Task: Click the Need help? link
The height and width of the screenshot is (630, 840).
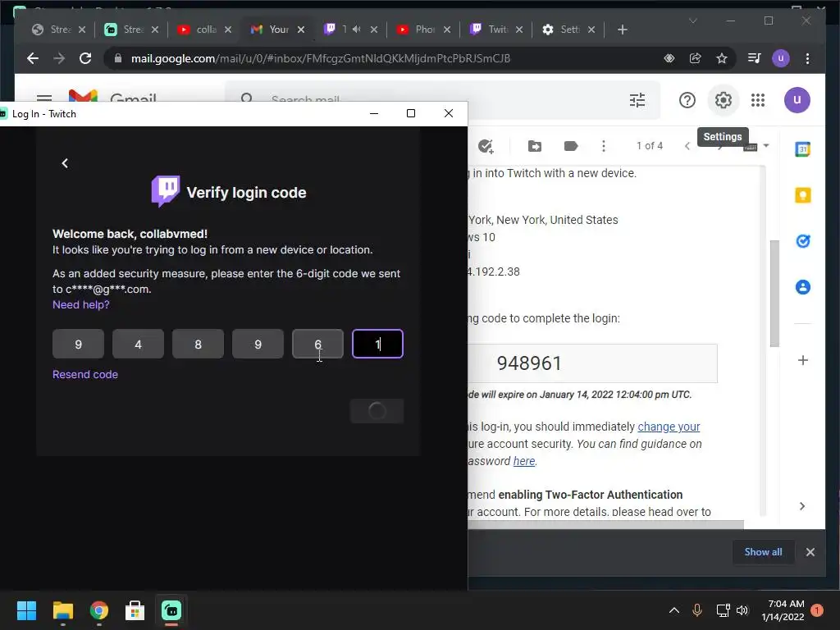Action: click(x=81, y=305)
